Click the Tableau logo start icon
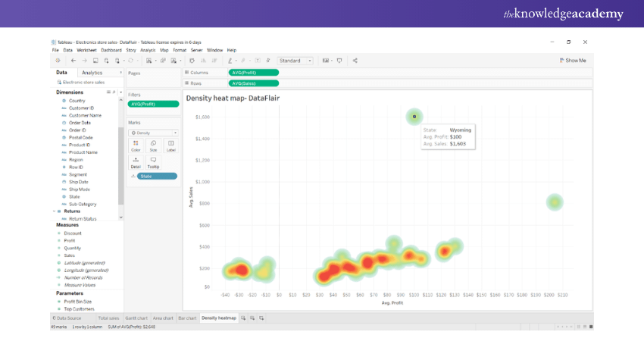This screenshot has width=644, height=341. click(x=57, y=60)
